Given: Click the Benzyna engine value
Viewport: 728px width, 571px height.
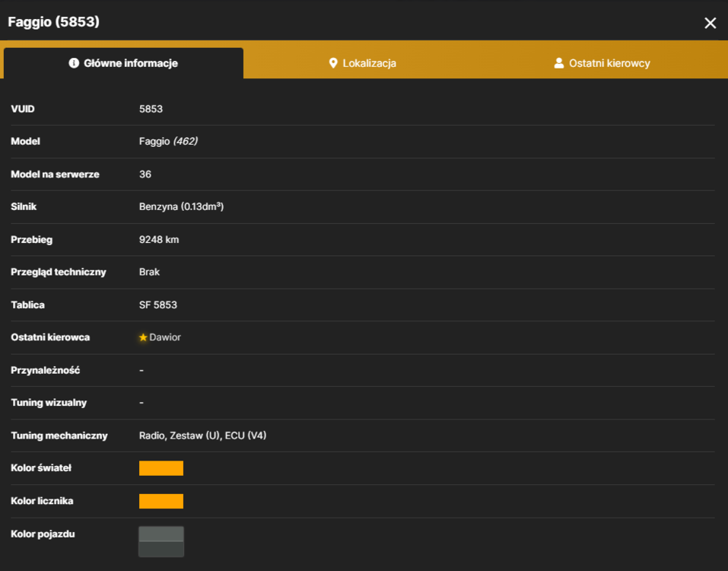Looking at the screenshot, I should [181, 207].
